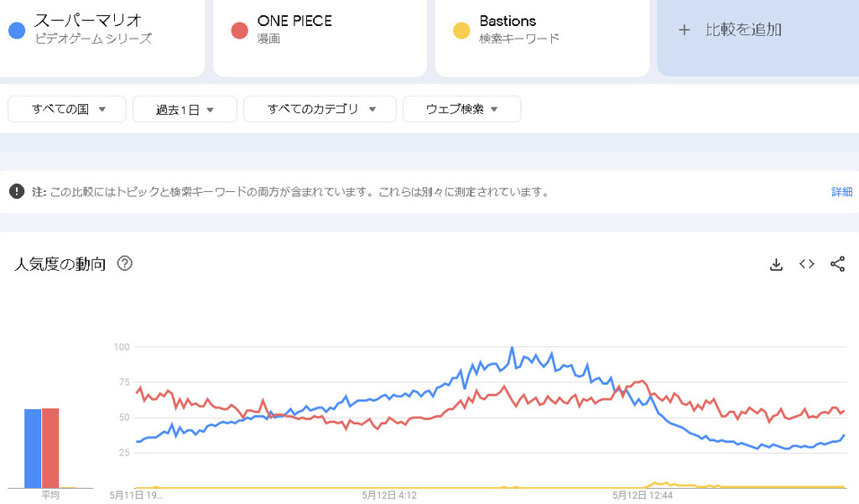Click the plus icon to add comparison
The width and height of the screenshot is (859, 504).
(x=684, y=30)
